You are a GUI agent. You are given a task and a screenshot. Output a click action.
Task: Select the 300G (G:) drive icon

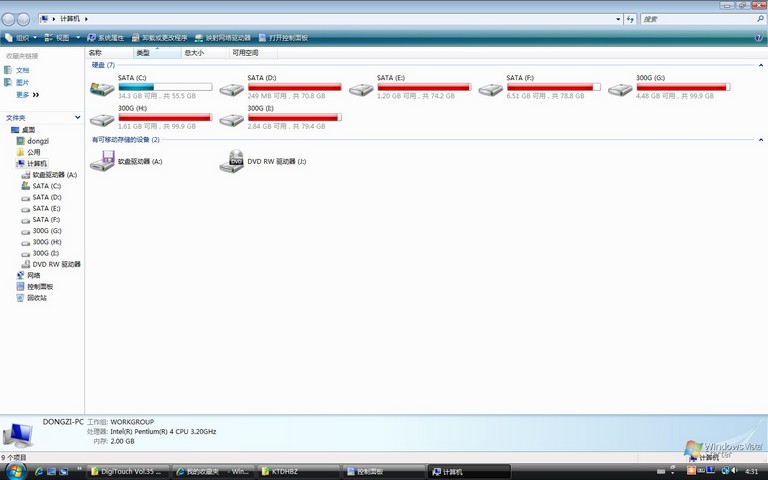[621, 89]
